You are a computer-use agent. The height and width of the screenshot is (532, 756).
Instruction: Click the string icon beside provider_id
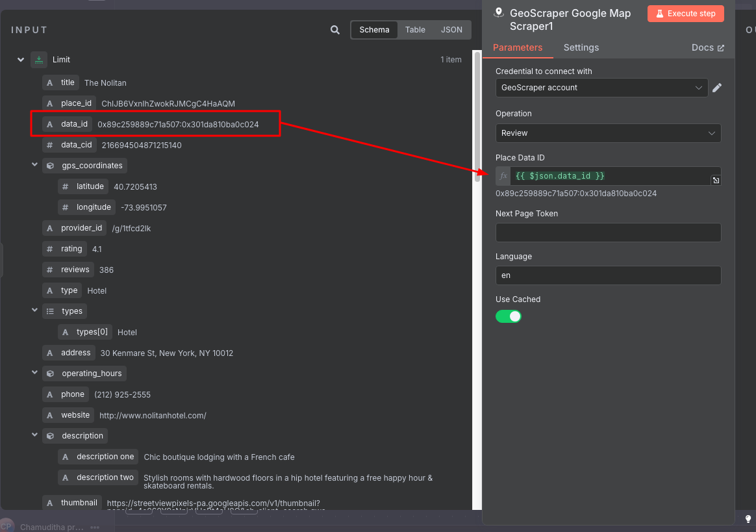[x=49, y=228]
